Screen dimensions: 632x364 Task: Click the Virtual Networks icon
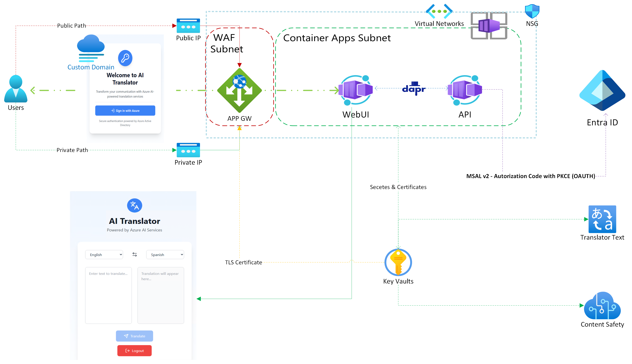tap(439, 11)
